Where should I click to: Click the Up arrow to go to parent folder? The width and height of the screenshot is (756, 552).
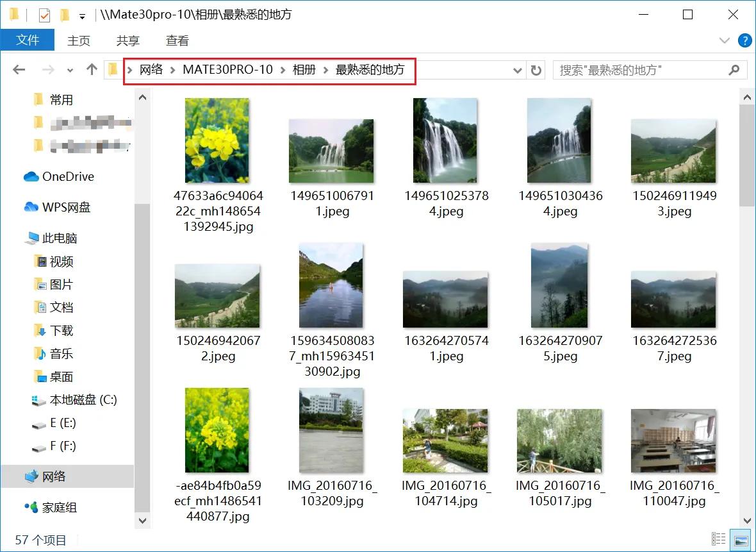pos(93,70)
